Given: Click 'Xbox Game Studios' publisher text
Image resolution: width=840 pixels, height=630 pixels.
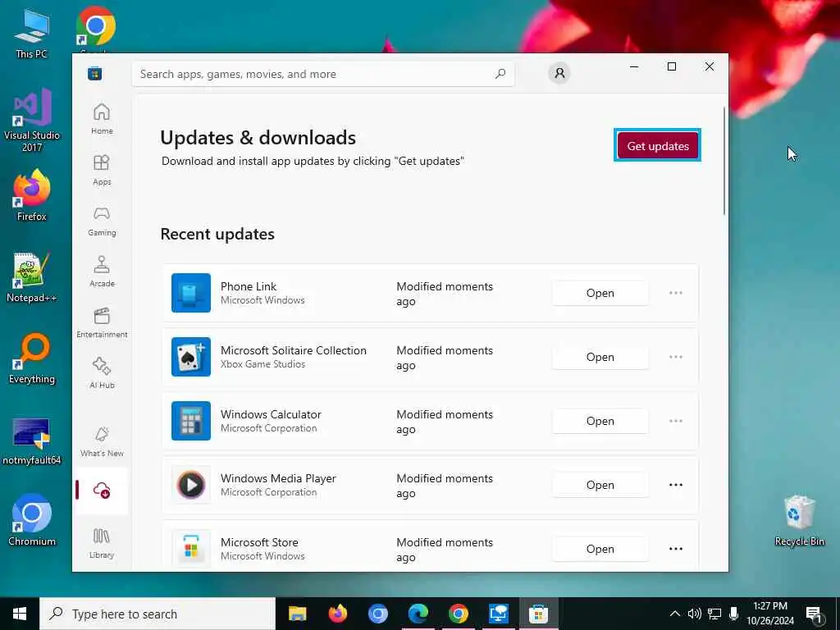Looking at the screenshot, I should click(x=263, y=364).
